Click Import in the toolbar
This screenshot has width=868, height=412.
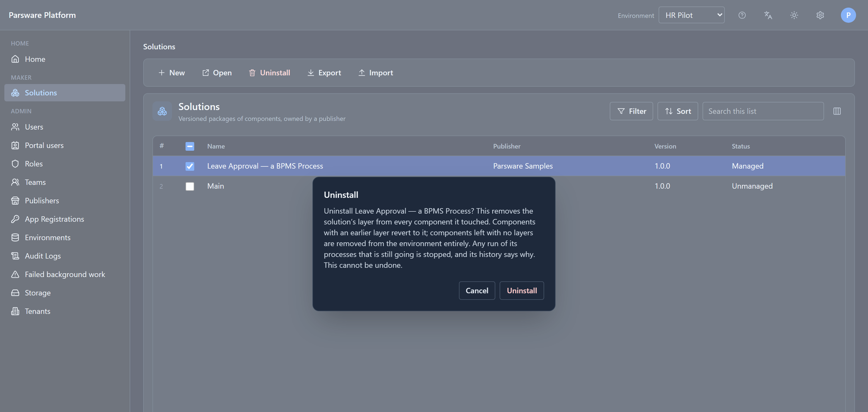[x=375, y=73]
